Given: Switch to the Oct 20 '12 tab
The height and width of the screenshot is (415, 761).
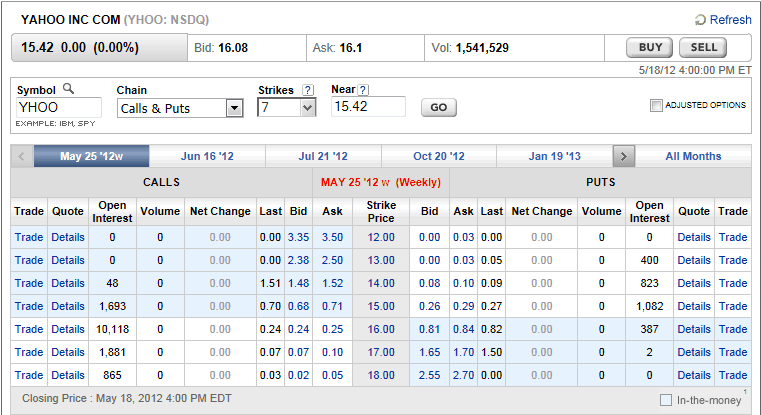Looking at the screenshot, I should point(439,156).
